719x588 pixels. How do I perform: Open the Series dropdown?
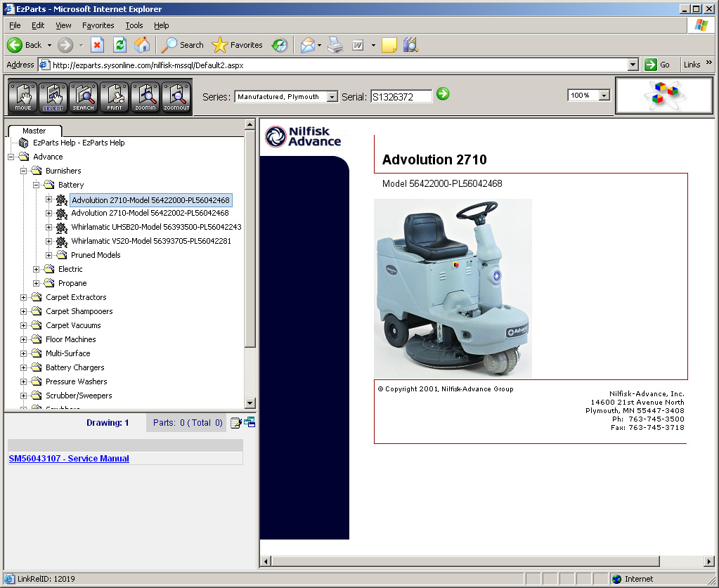click(x=332, y=97)
